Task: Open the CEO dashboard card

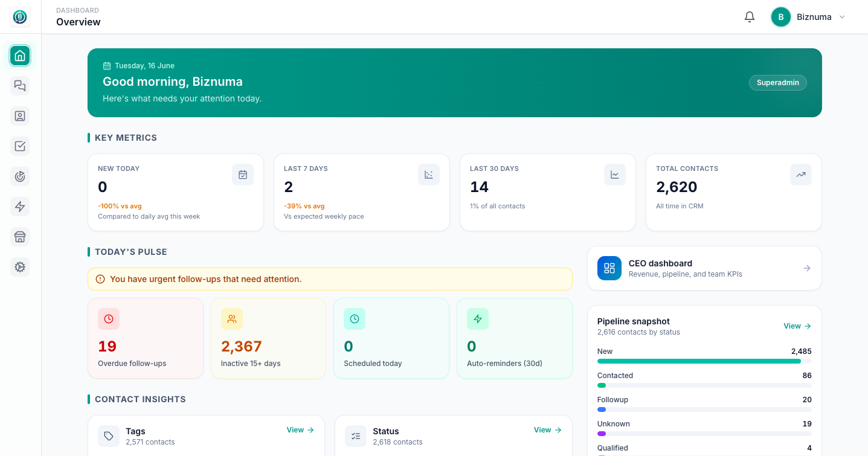Action: click(704, 268)
